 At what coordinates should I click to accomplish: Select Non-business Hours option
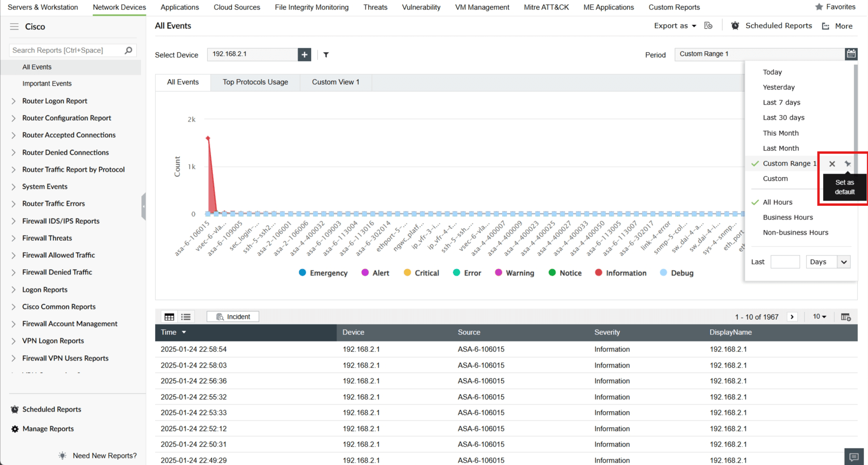click(x=795, y=232)
